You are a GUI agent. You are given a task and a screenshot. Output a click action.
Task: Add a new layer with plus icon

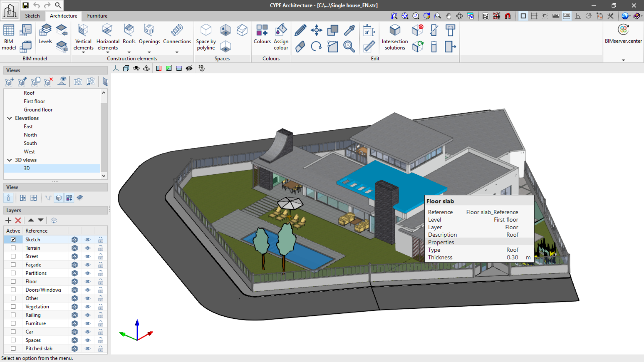click(8, 220)
